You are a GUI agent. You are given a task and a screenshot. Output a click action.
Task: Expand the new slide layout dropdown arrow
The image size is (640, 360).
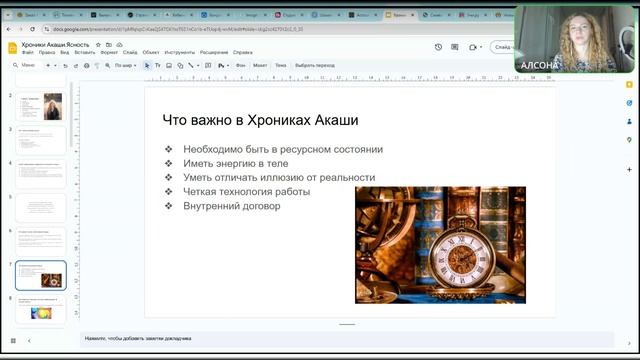pyautogui.click(x=55, y=65)
